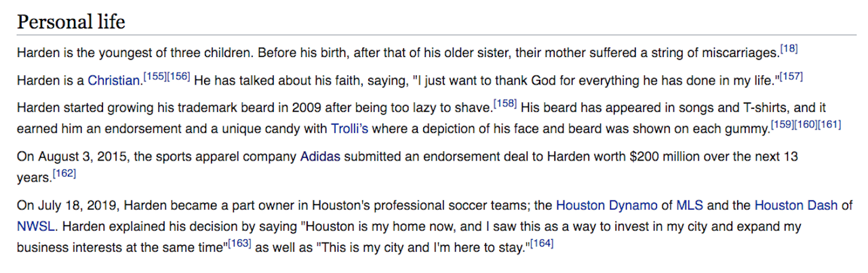Image resolution: width=868 pixels, height=273 pixels.
Task: Open the Adidas company link
Action: coord(320,156)
